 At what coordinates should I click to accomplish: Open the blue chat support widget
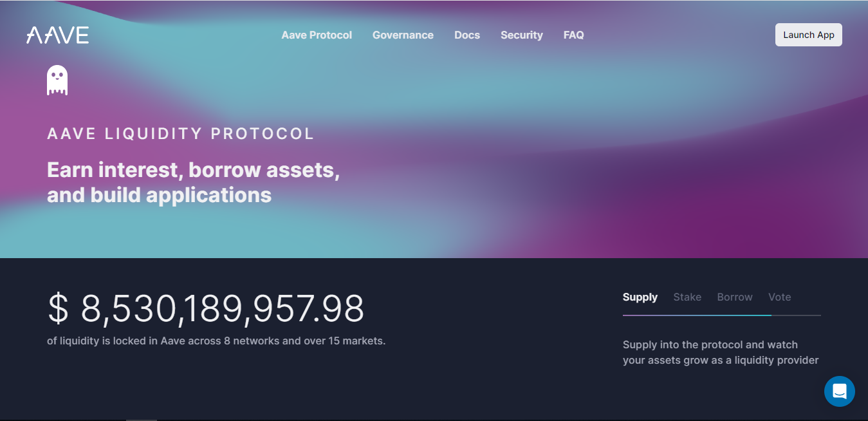coord(839,391)
